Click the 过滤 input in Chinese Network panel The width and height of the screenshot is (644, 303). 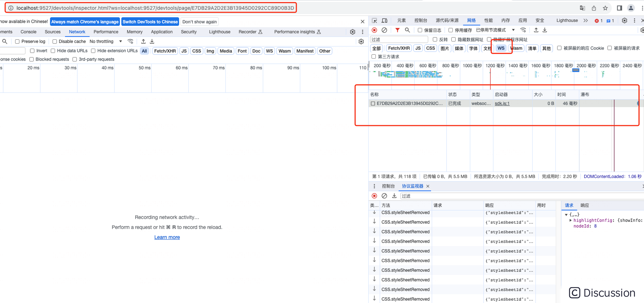pos(399,39)
